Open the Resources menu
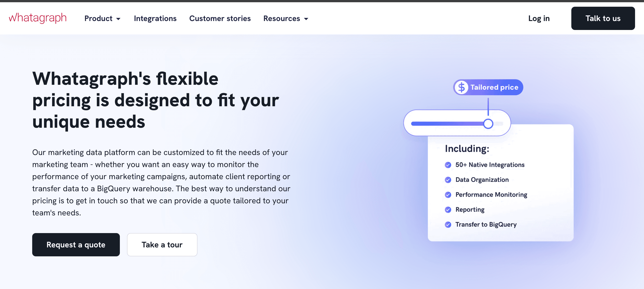 coord(282,18)
